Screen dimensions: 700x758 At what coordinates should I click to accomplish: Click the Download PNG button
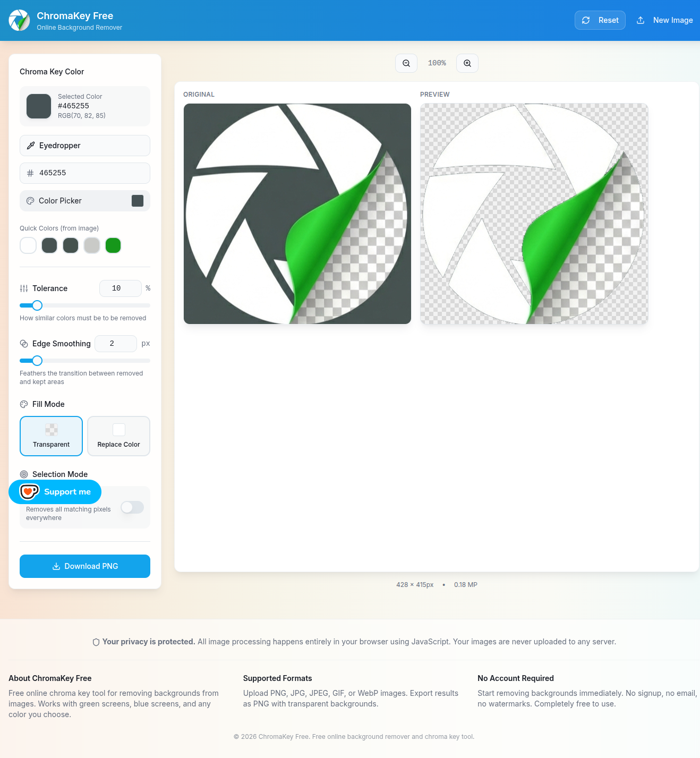(x=85, y=566)
